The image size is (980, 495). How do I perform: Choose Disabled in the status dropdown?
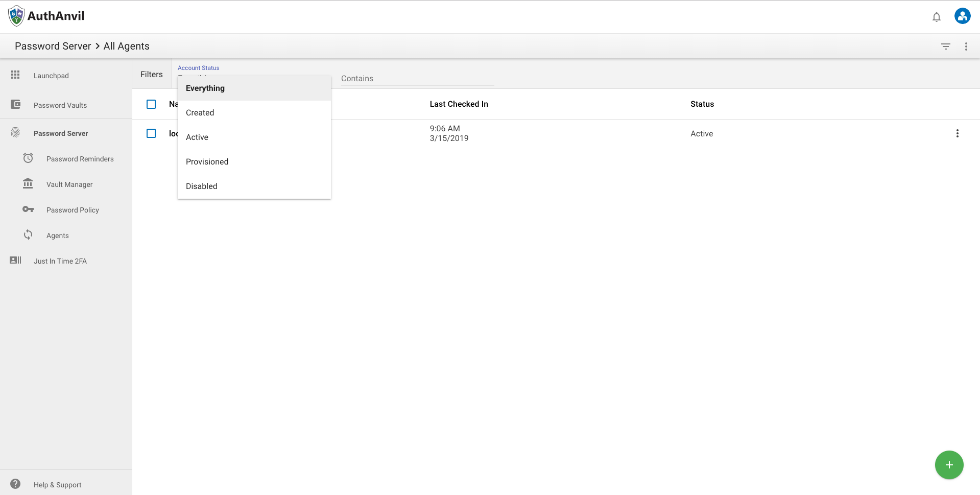[254, 186]
